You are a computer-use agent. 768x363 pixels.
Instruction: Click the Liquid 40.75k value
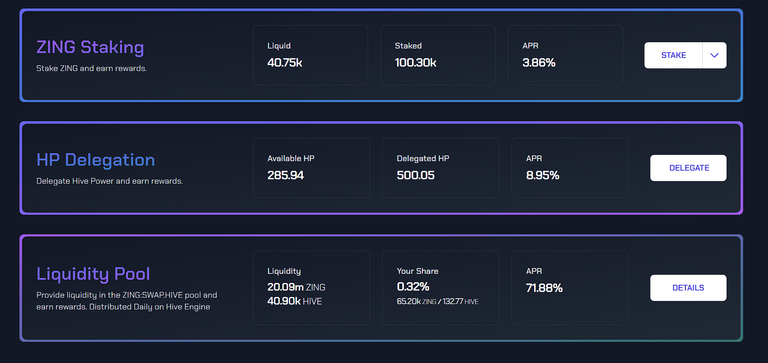pos(285,63)
